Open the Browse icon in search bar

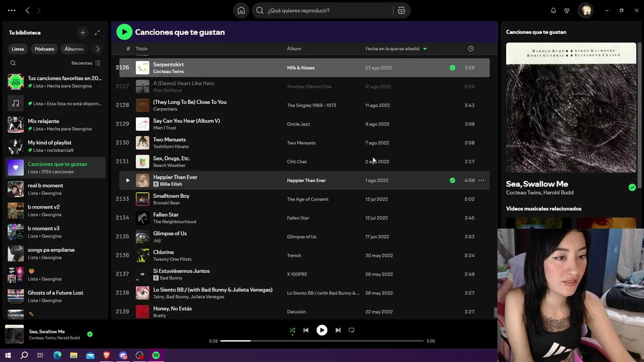point(401,11)
